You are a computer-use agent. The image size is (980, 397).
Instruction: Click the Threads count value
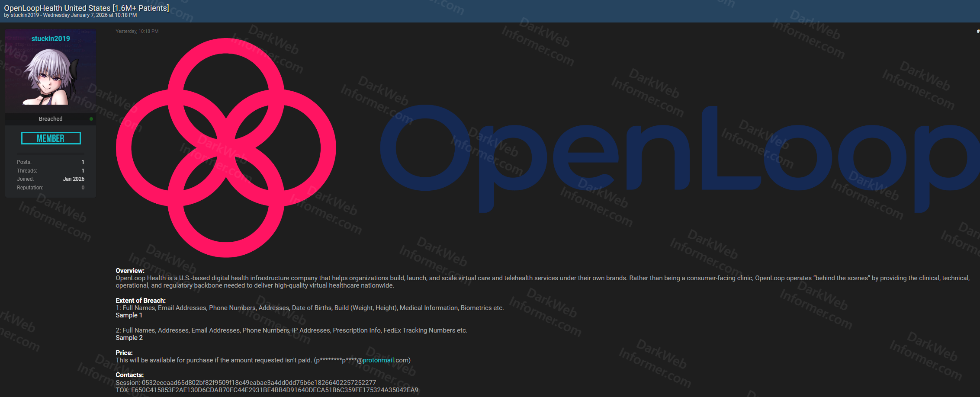pyautogui.click(x=83, y=171)
